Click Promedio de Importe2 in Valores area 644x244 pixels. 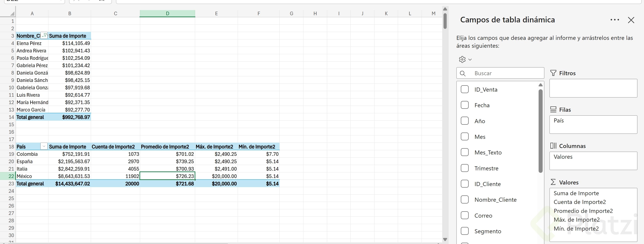click(x=583, y=211)
